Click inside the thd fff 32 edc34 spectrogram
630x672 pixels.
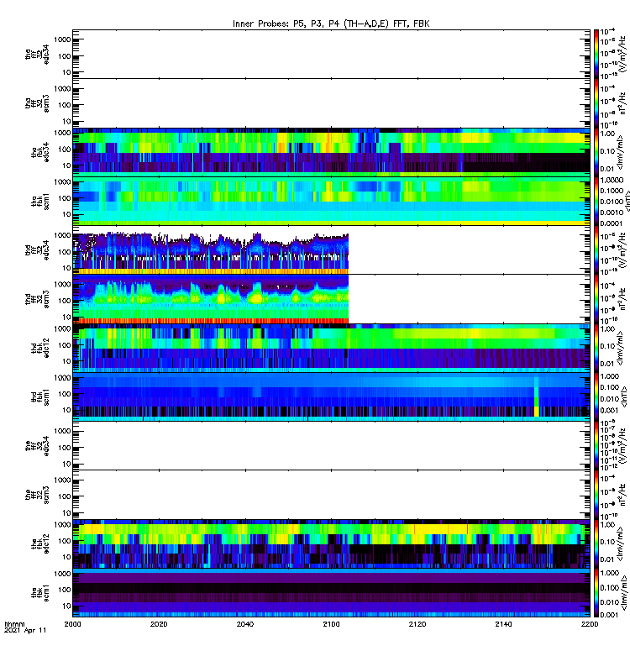[211, 253]
